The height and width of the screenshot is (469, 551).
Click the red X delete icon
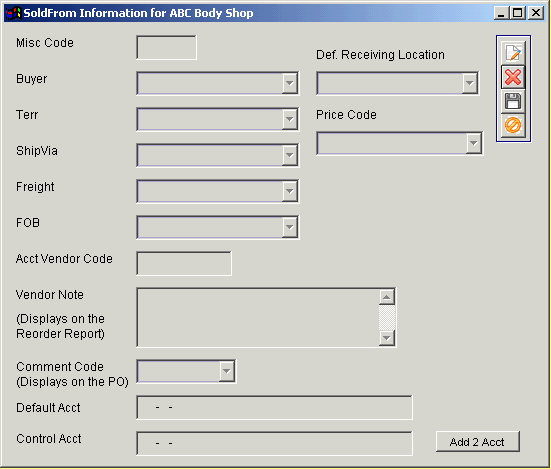point(513,77)
